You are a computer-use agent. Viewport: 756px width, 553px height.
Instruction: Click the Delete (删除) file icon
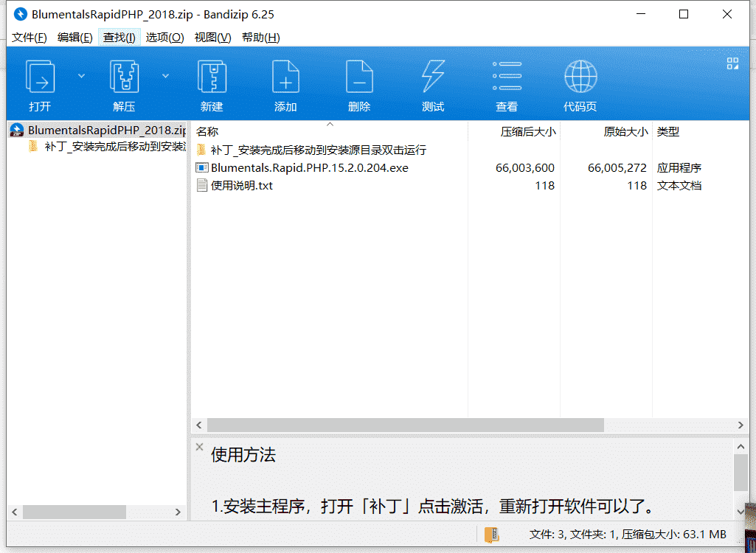(x=359, y=77)
